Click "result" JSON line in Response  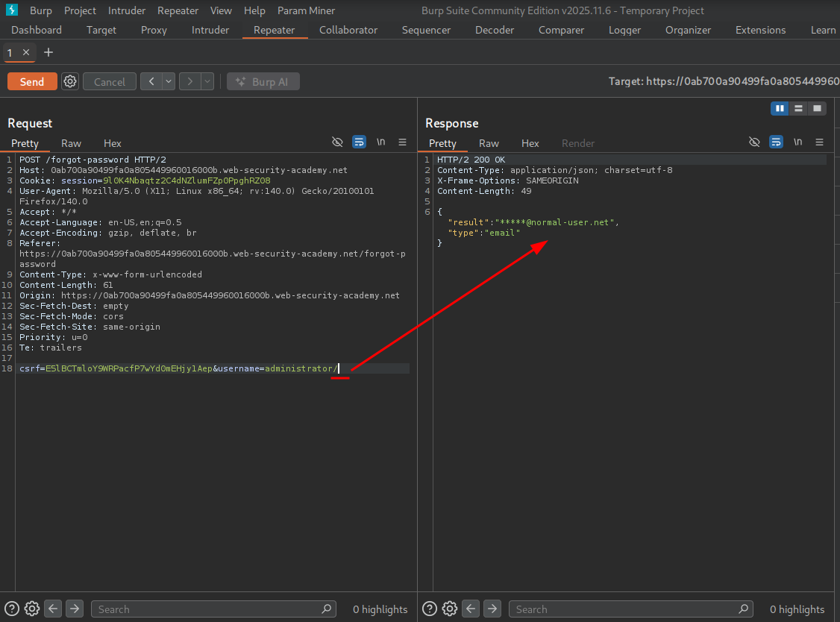(x=533, y=222)
